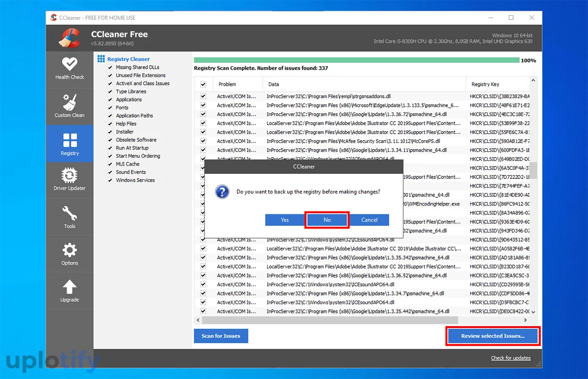Screen dimensions: 588x379
Task: Select the Registry Cleaner tree heading
Action: (129, 59)
